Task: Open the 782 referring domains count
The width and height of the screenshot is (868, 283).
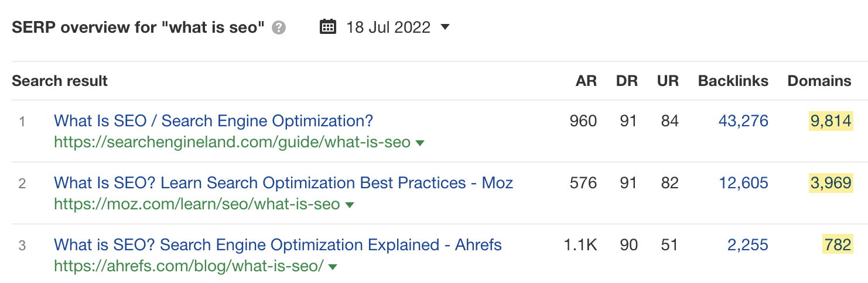Action: pos(837,245)
